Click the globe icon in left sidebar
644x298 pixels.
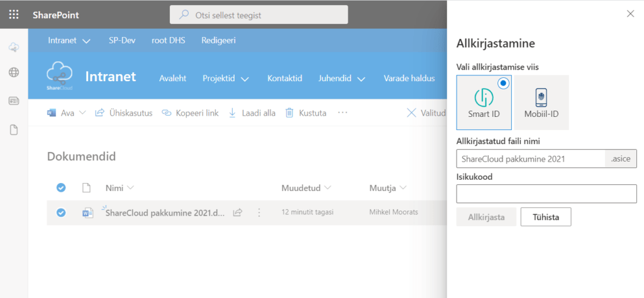[14, 72]
